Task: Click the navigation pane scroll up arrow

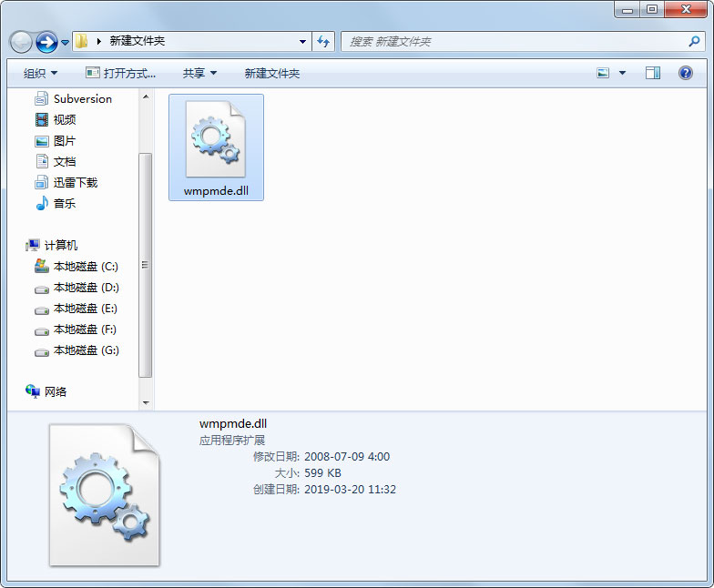Action: point(146,96)
